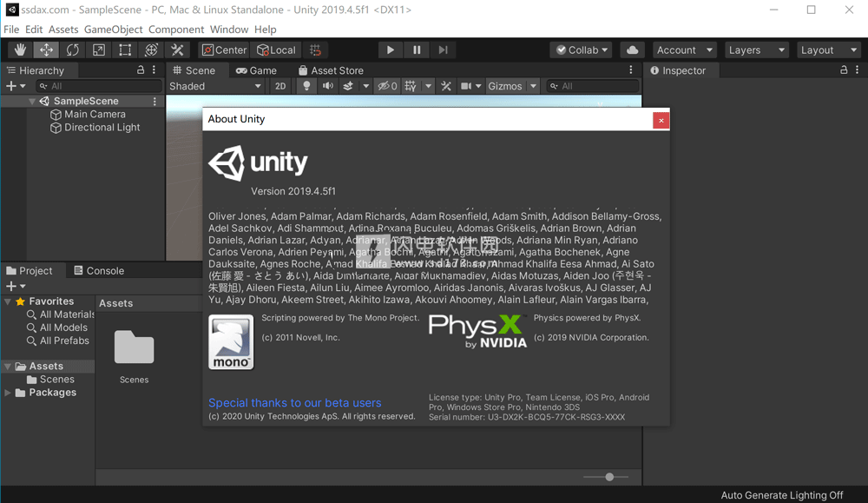This screenshot has height=503, width=868.
Task: Select the Scenes folder thumbnail
Action: coord(134,347)
